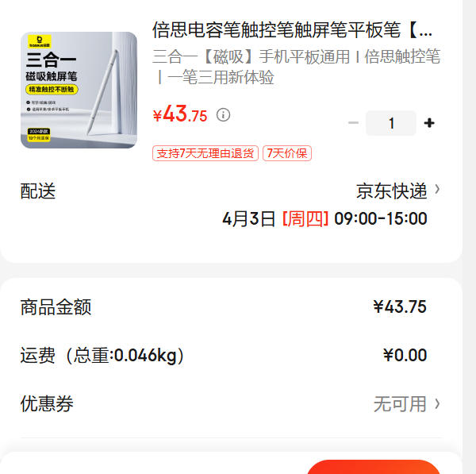Click the 7天价保 tag
Viewport: 476px width, 474px height.
coord(287,153)
